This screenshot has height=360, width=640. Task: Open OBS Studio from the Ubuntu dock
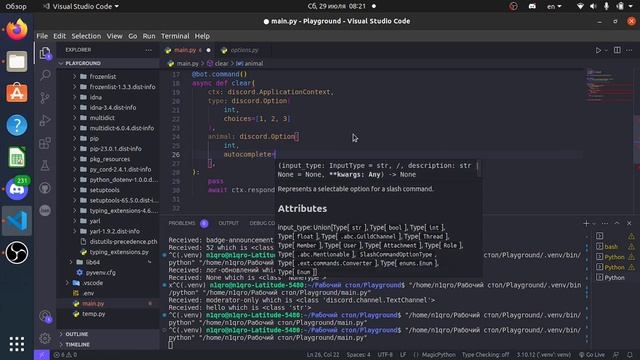coord(17,253)
